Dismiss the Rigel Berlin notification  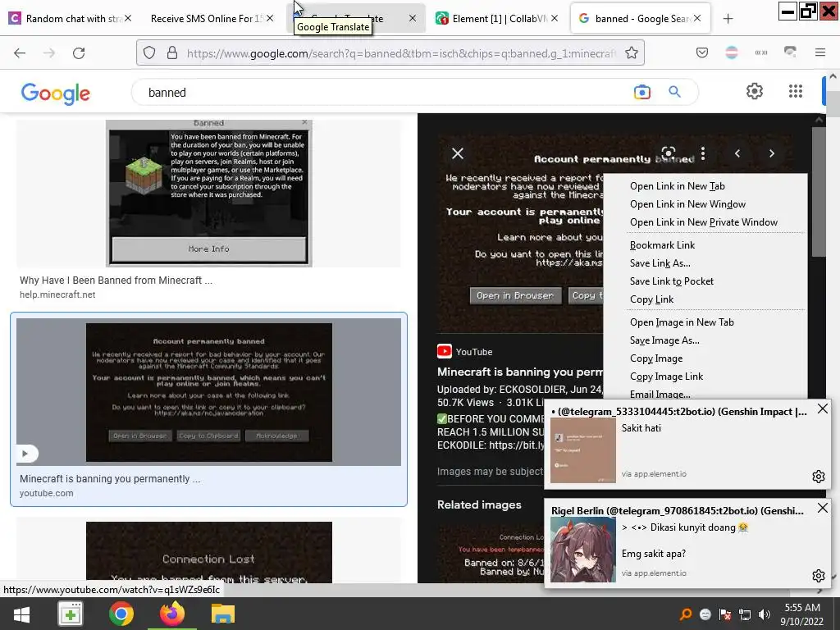coord(822,508)
